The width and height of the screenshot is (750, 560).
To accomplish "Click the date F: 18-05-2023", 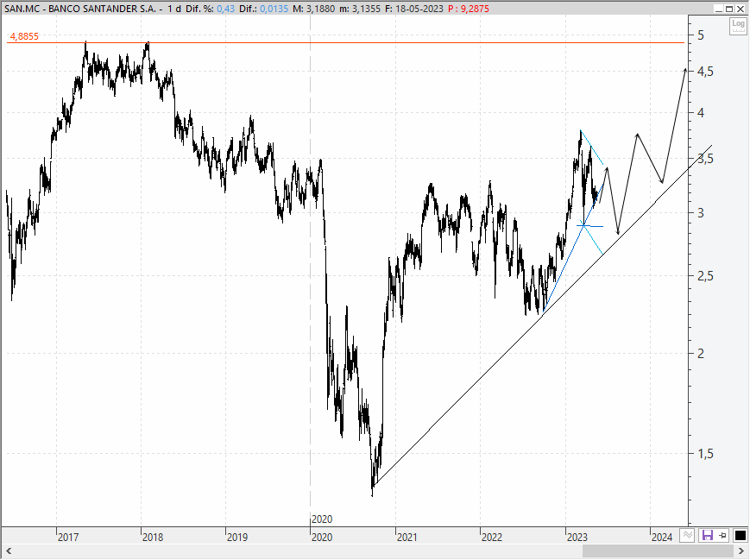I will 414,9.
